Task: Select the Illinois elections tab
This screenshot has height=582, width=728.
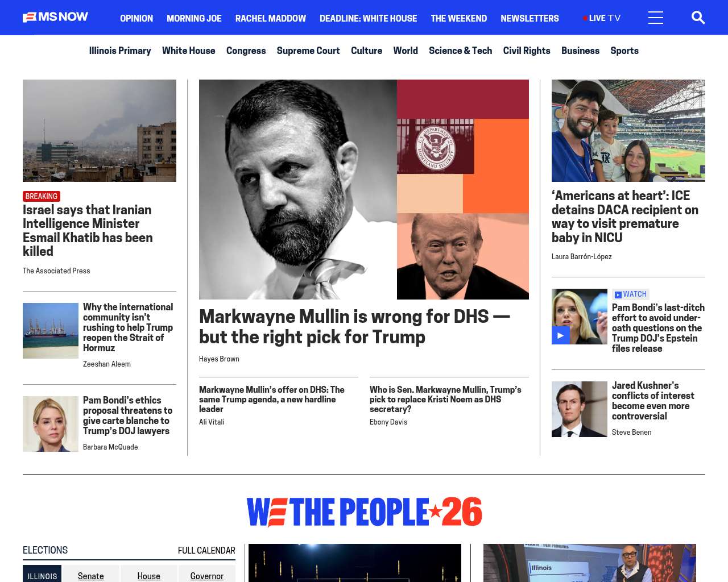Action: click(42, 575)
